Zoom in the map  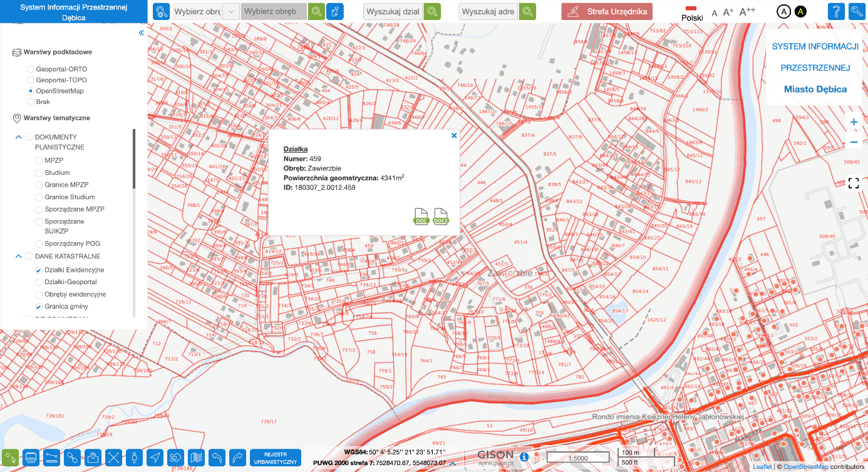854,122
